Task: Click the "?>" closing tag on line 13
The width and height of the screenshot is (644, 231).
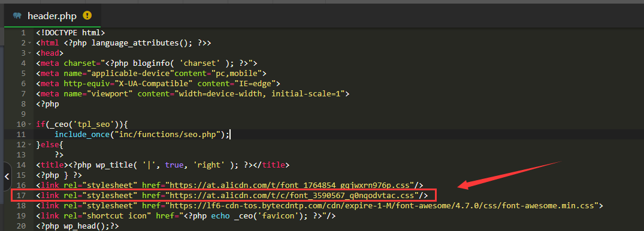Action: pyautogui.click(x=59, y=155)
